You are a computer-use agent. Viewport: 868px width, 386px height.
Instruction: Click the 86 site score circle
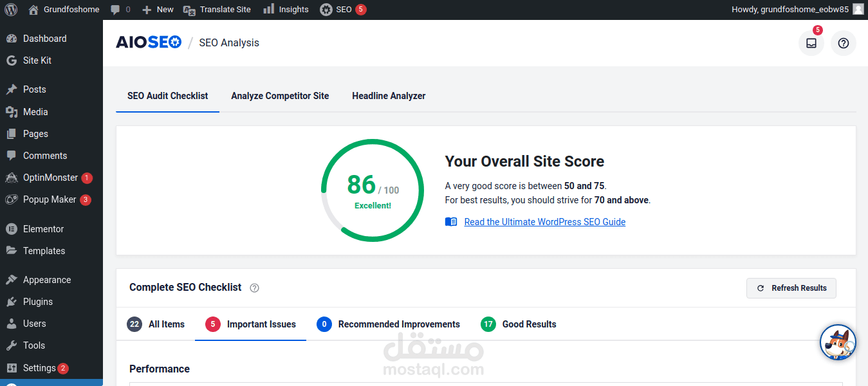coord(373,191)
